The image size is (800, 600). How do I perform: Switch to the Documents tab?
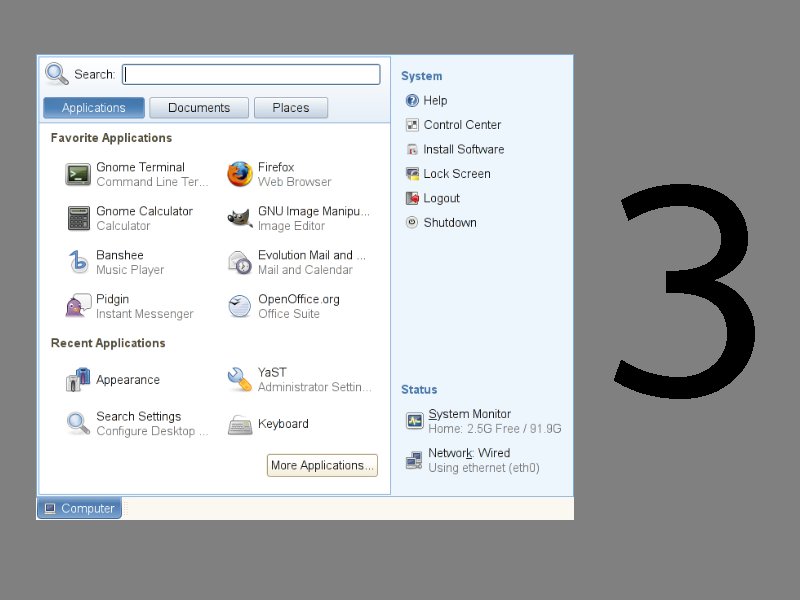click(x=199, y=108)
